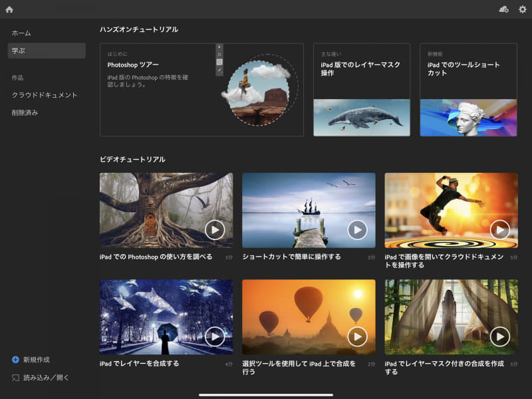532x399 pixels.
Task: Click description iPad 版の Photoshop の特徴を確認しましょう
Action: 148,80
